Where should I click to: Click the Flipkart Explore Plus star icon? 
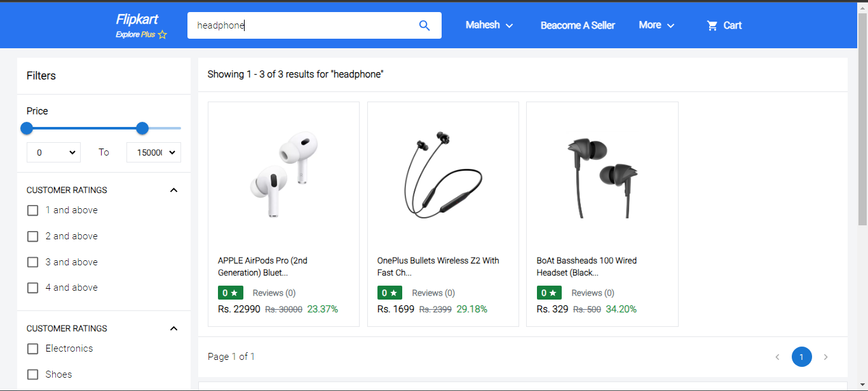161,35
